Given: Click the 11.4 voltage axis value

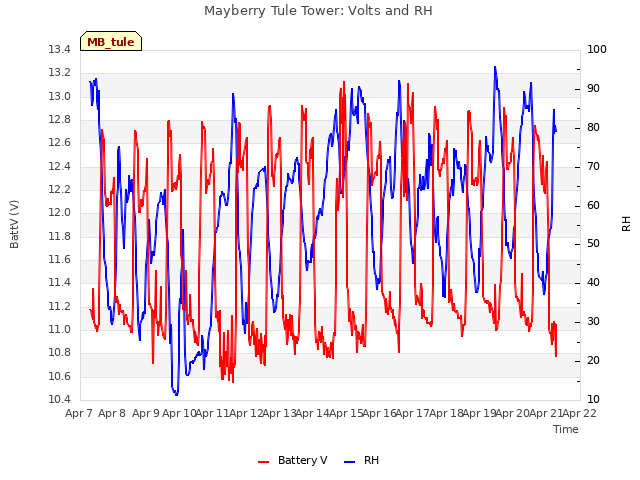Looking at the screenshot, I should [60, 283].
